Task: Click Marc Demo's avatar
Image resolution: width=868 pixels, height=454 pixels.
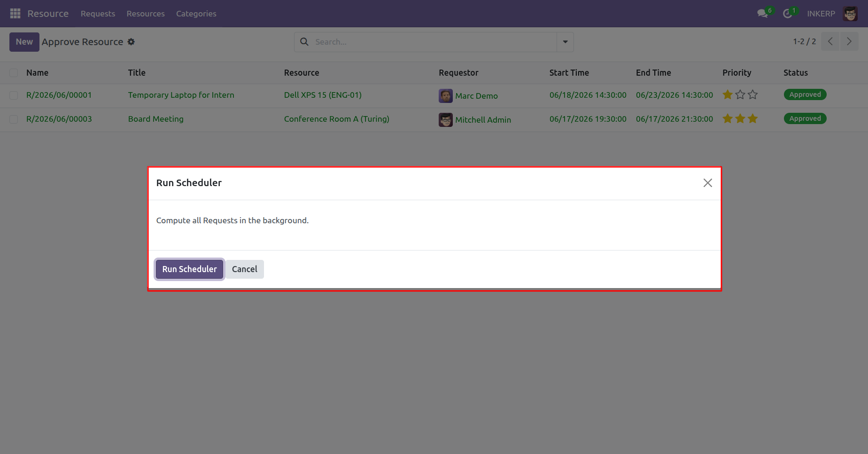Action: (x=445, y=96)
